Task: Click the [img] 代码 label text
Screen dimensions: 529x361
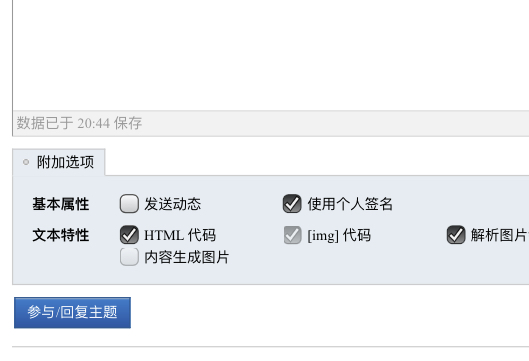Action: tap(339, 235)
